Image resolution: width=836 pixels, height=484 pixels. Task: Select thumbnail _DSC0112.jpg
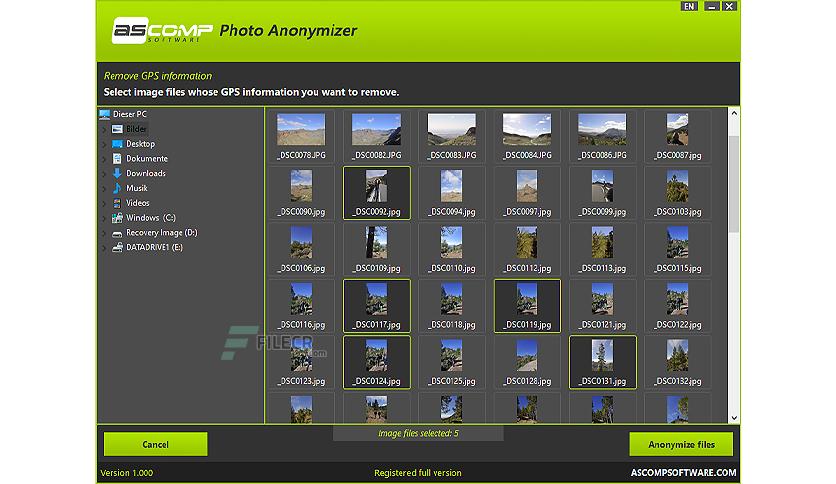coord(527,249)
